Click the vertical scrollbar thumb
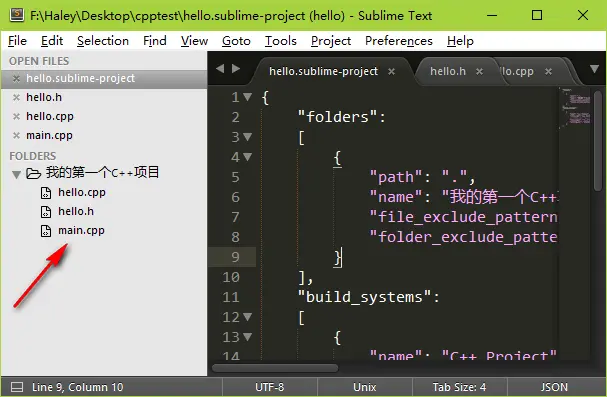The width and height of the screenshot is (607, 397). click(598, 140)
